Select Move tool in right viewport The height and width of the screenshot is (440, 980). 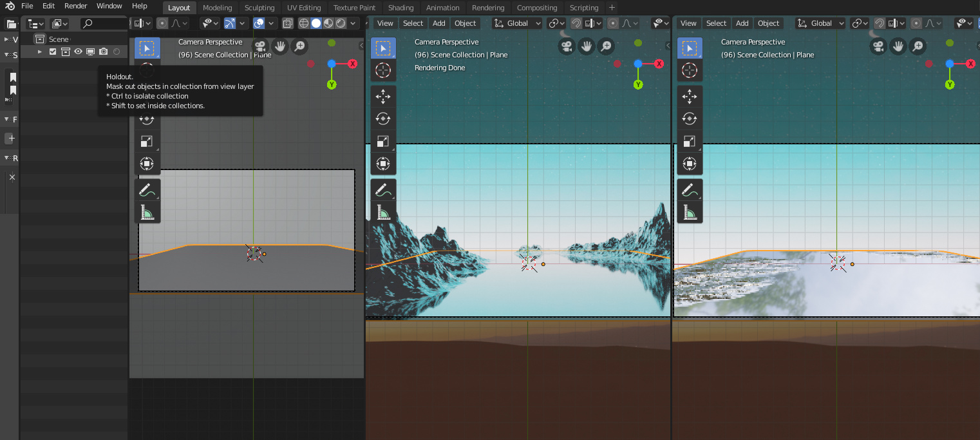[x=690, y=97]
